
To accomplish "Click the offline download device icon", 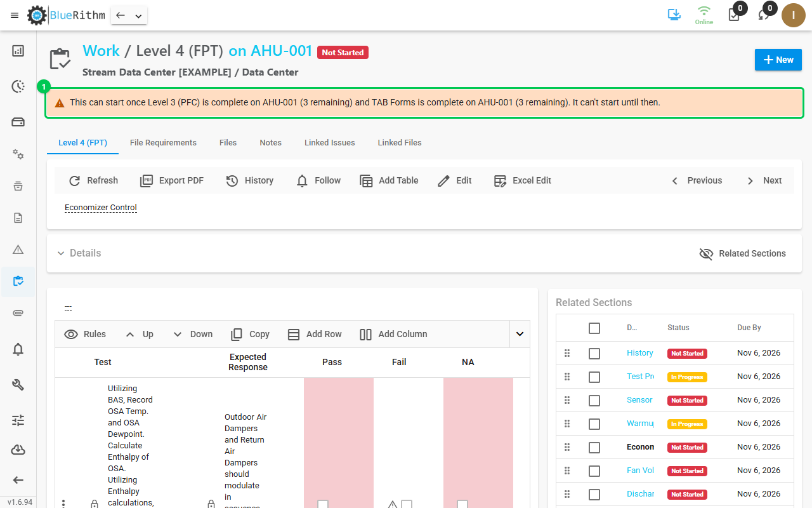I will pos(674,15).
